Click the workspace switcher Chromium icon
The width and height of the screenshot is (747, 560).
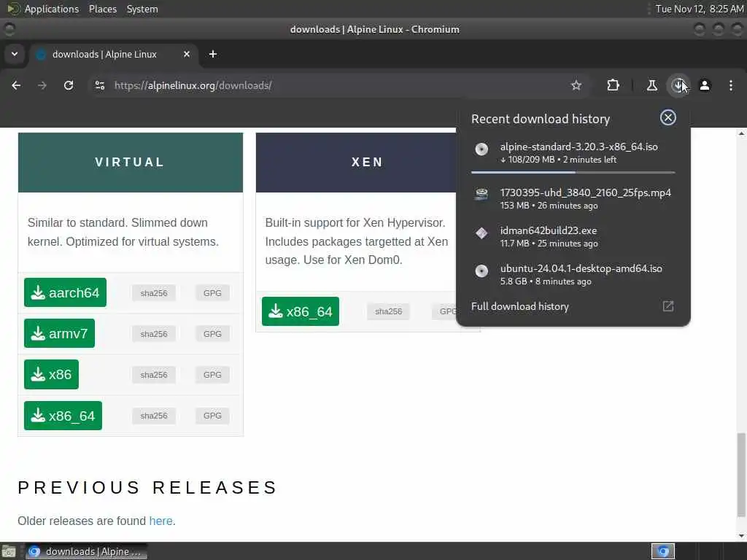[x=662, y=551]
